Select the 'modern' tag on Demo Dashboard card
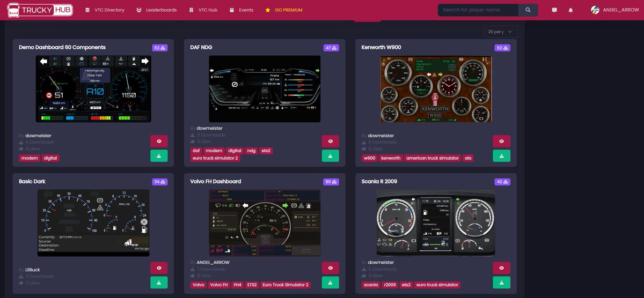The height and width of the screenshot is (298, 644). (x=30, y=158)
